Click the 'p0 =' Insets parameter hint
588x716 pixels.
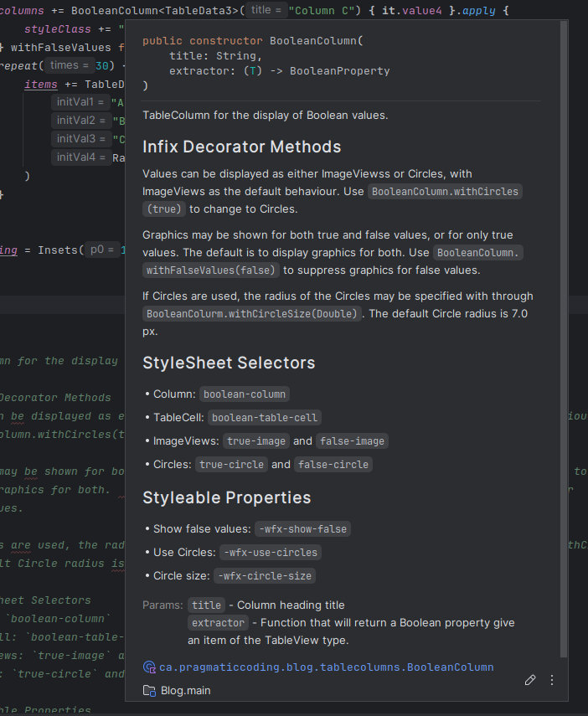102,250
